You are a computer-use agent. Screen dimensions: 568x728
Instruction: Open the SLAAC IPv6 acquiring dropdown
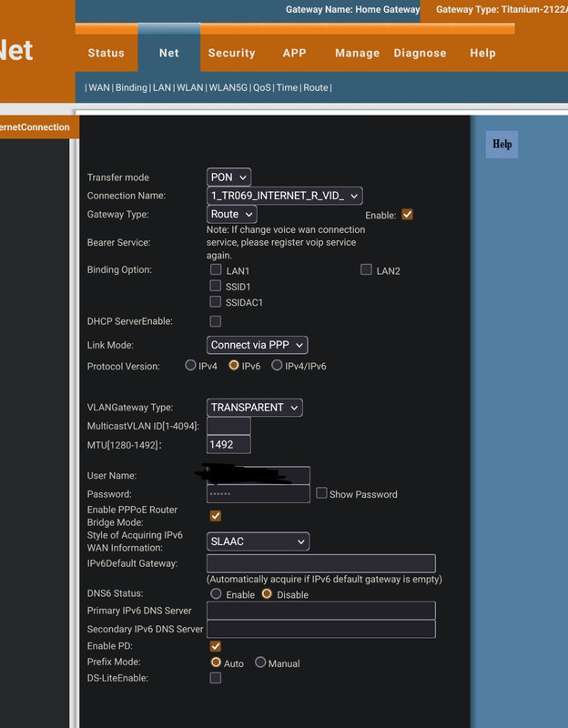[258, 541]
